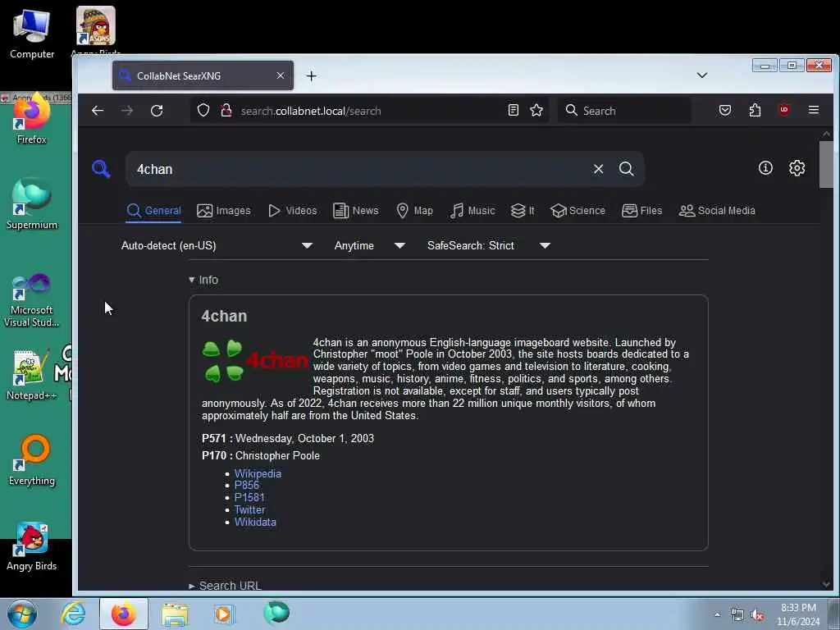Click the scrollbar down arrow
This screenshot has width=840, height=630.
point(826,584)
